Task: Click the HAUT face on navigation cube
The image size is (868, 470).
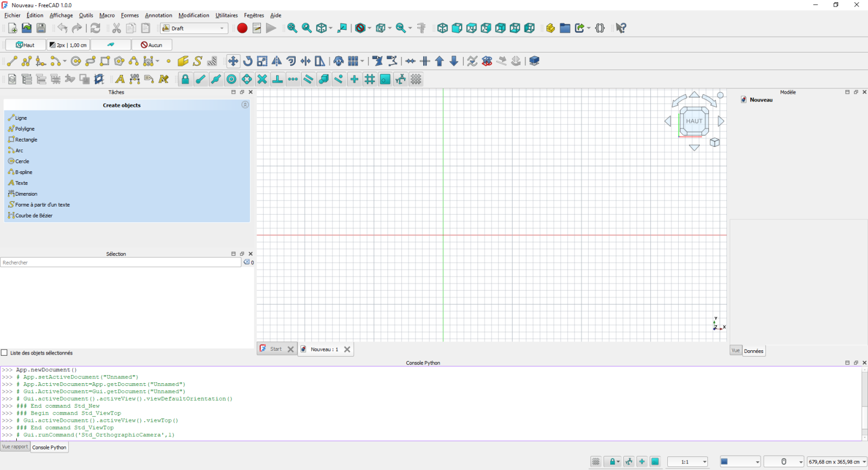Action: pyautogui.click(x=694, y=121)
